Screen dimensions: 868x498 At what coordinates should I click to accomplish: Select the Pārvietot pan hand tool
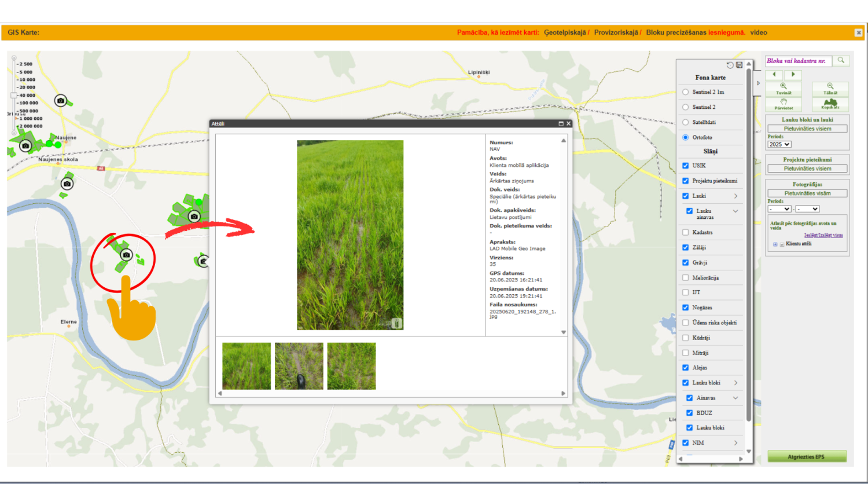coord(784,104)
